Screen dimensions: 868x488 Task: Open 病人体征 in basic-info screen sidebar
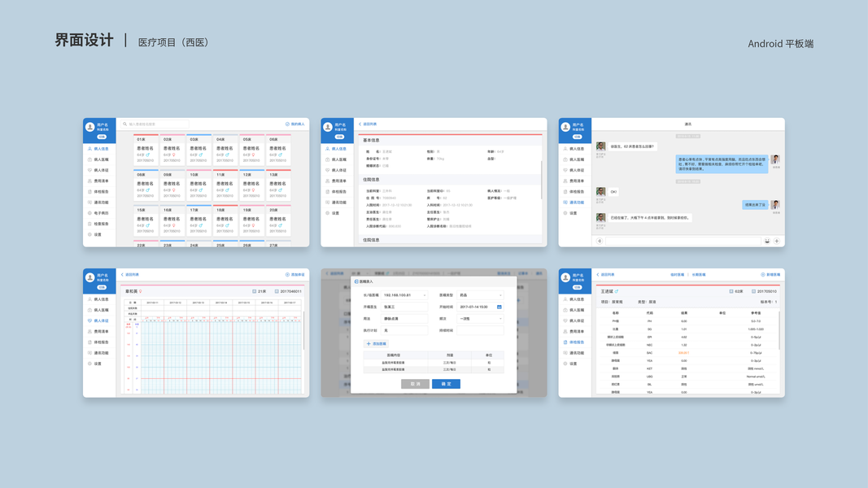click(337, 171)
